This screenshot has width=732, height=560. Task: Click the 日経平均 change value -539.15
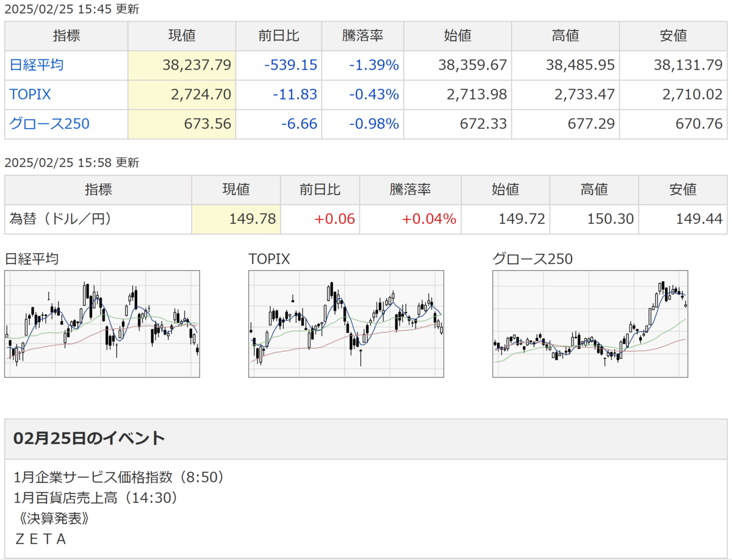pyautogui.click(x=291, y=65)
